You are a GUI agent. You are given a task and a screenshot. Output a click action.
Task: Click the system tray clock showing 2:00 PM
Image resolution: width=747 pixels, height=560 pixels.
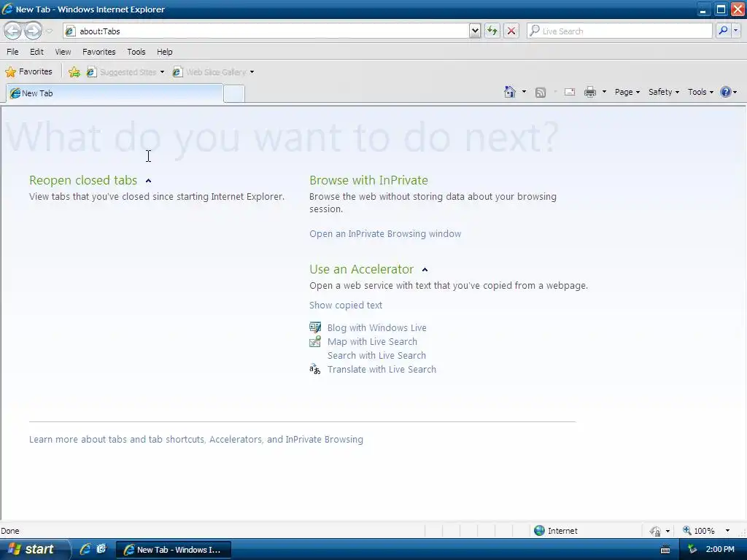coord(720,549)
